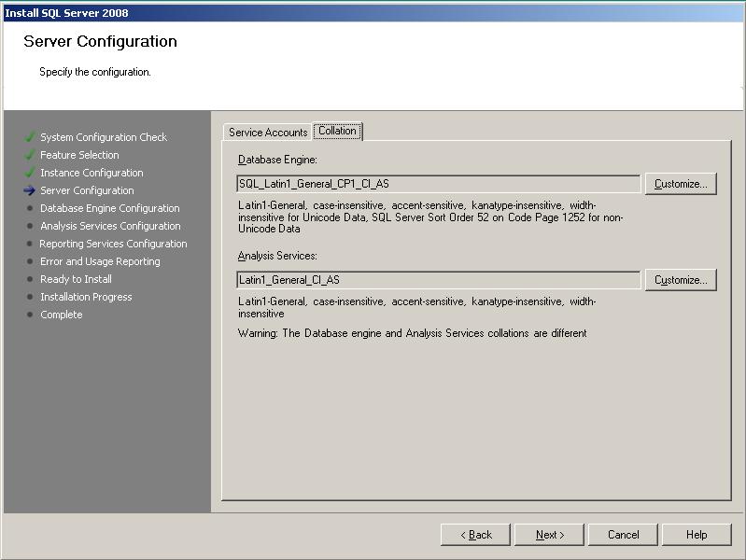The image size is (746, 560).
Task: Select 'Error and Usage Reporting' step text
Action: click(x=100, y=261)
